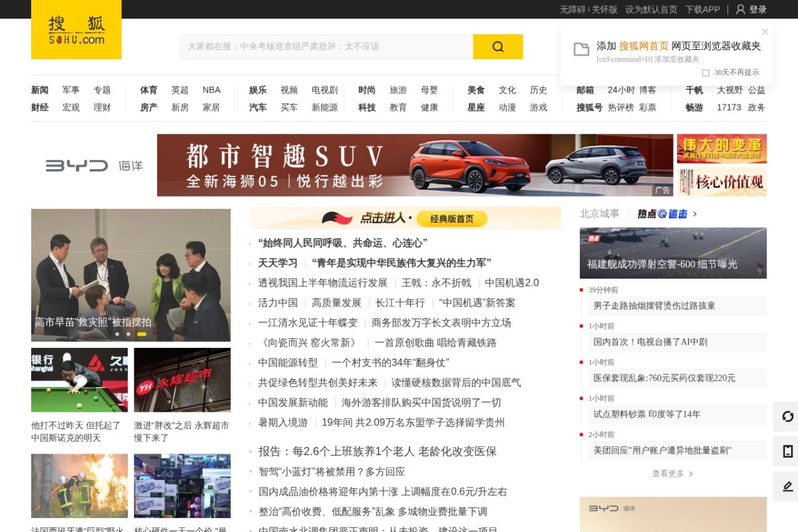Close the add-to-favorites popup
The width and height of the screenshot is (798, 532).
pos(765,31)
